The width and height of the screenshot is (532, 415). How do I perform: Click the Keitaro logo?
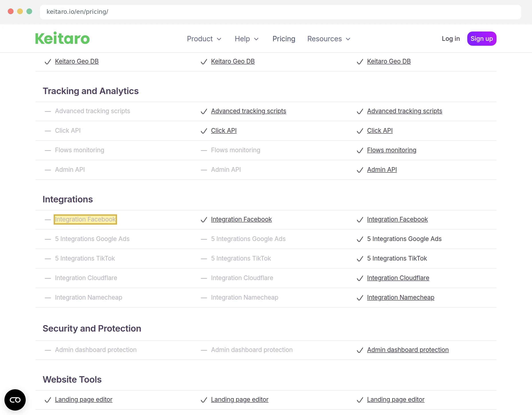click(x=62, y=38)
